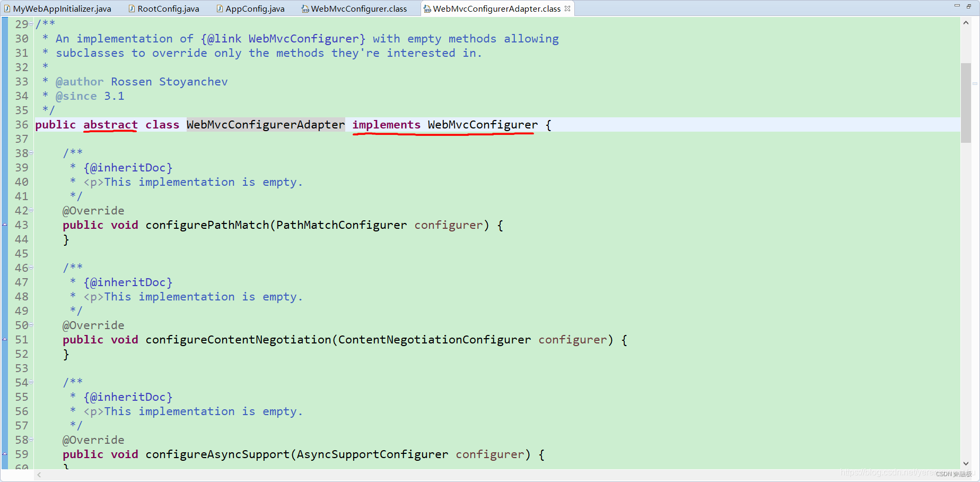980x482 pixels.
Task: Click the configureContentNegotiation method name
Action: [x=239, y=340]
